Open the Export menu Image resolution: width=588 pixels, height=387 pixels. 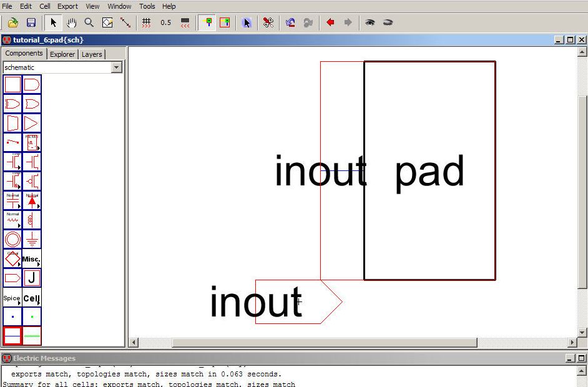pyautogui.click(x=67, y=6)
